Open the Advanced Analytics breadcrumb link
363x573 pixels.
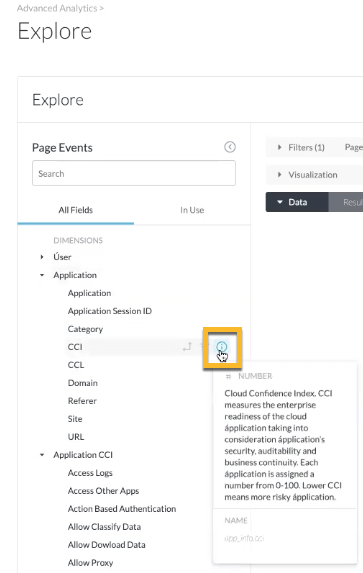[x=57, y=8]
